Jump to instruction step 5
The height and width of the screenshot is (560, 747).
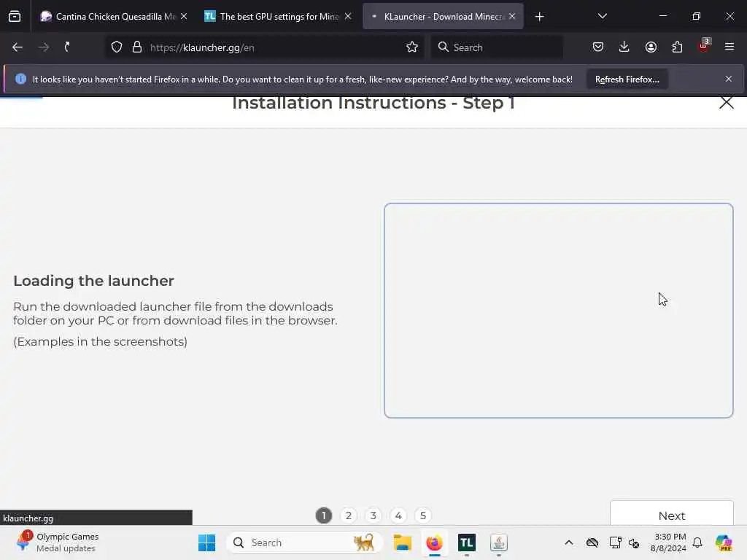423,516
